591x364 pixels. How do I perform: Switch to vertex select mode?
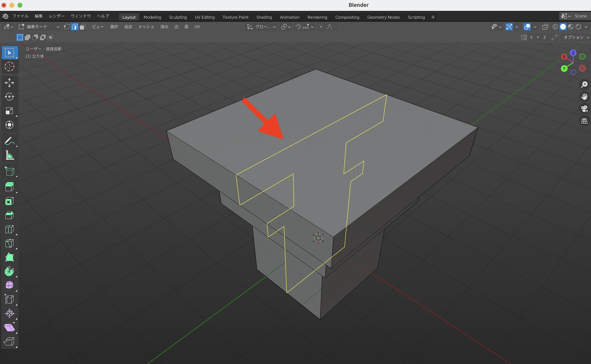(x=67, y=27)
